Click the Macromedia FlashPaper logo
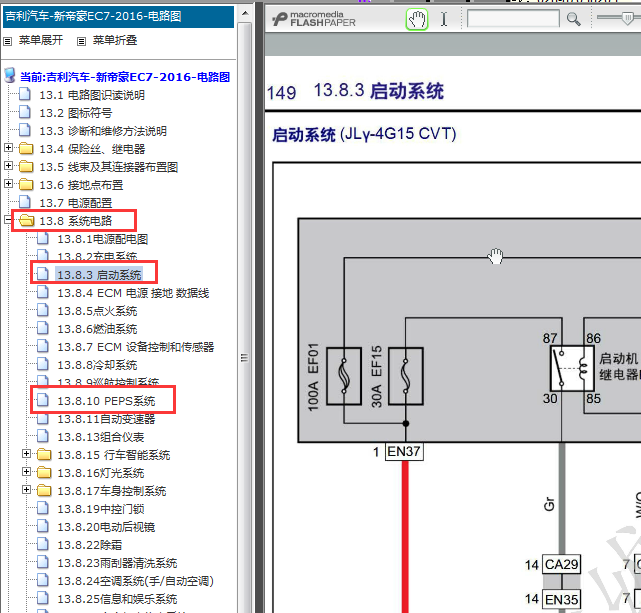Image resolution: width=641 pixels, height=613 pixels. tap(314, 19)
